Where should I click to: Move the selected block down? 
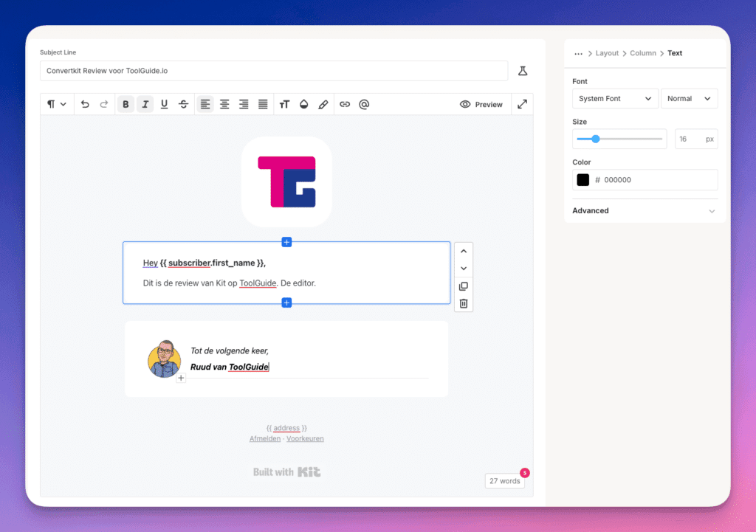pos(464,269)
